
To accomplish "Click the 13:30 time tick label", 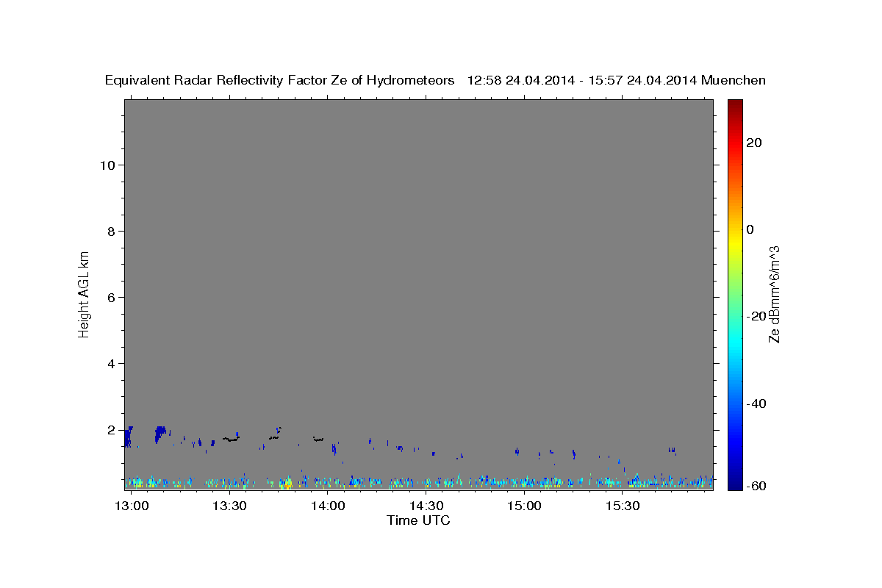I will (x=229, y=506).
